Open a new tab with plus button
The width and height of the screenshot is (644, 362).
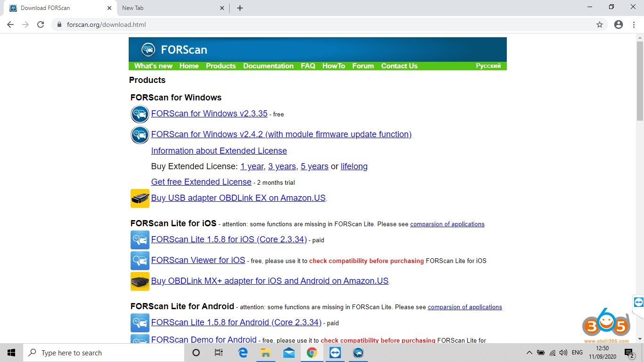click(240, 8)
